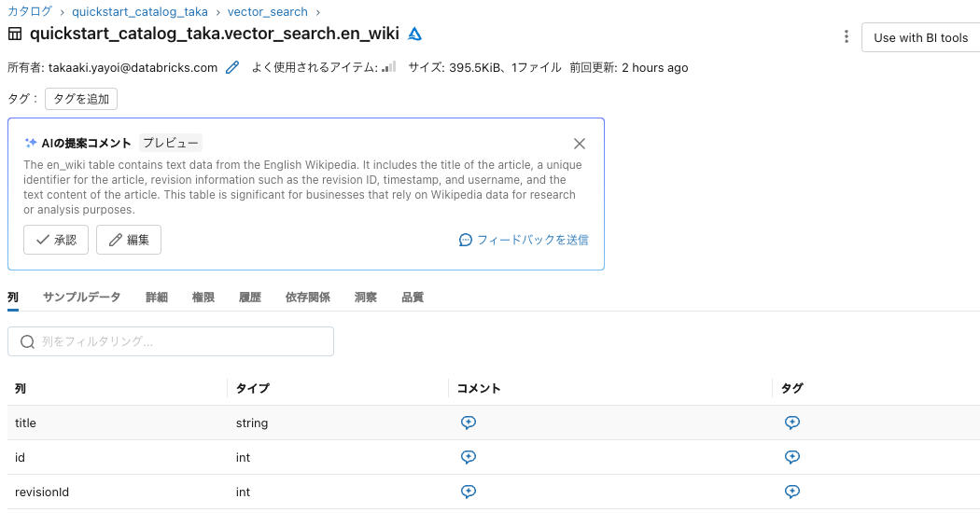Click the Delta table icon beside the table name
Screen dimensions: 980x513
pyautogui.click(x=415, y=35)
